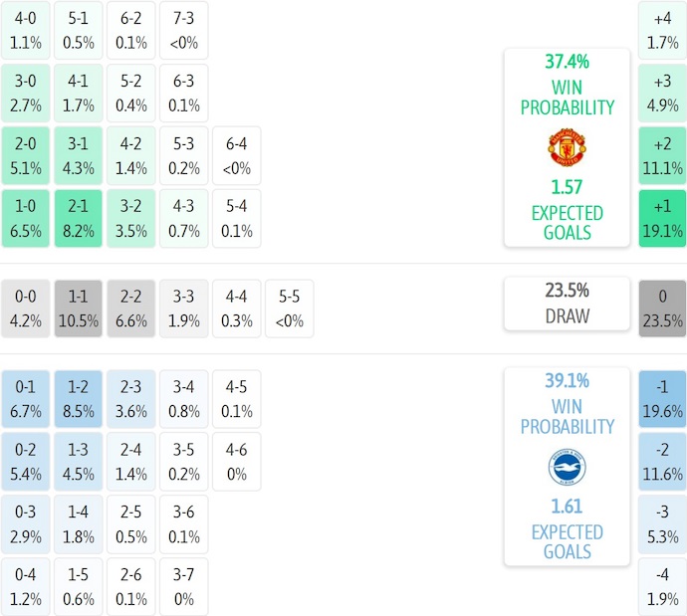Pick the 4-0 scoreline cell
This screenshot has height=616, width=687.
(26, 30)
